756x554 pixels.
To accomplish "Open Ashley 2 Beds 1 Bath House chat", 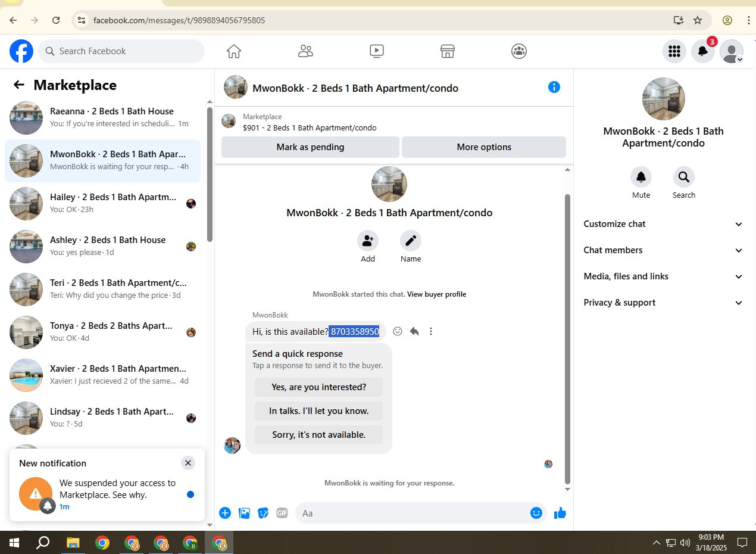I will 102,247.
